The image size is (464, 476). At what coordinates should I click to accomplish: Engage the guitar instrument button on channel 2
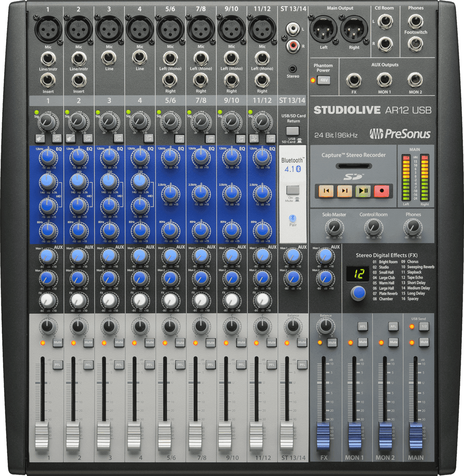coord(71,138)
